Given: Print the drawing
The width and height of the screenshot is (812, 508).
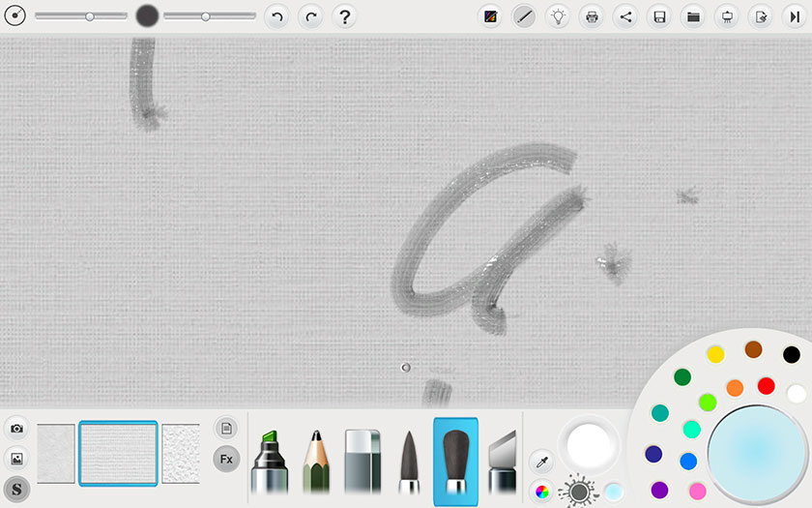Looking at the screenshot, I should tap(592, 16).
